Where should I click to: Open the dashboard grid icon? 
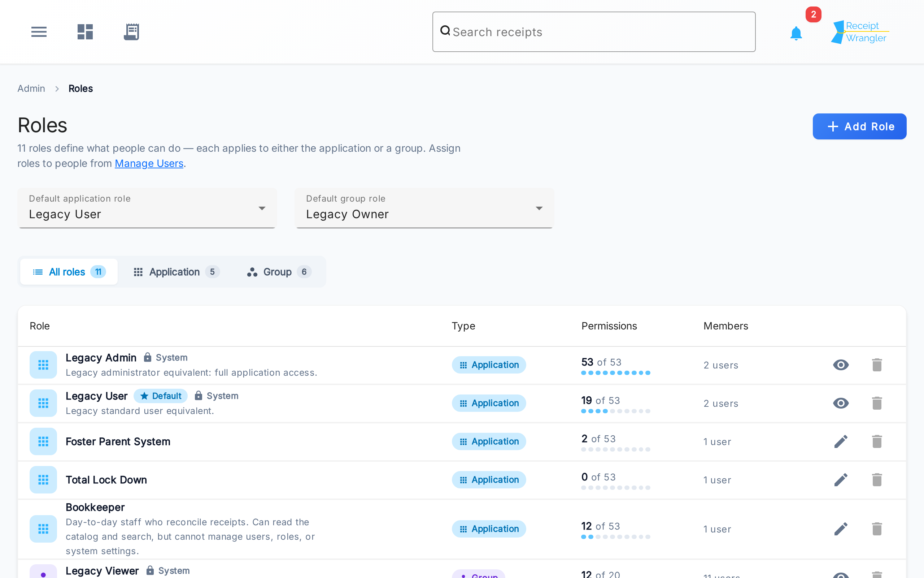(85, 32)
